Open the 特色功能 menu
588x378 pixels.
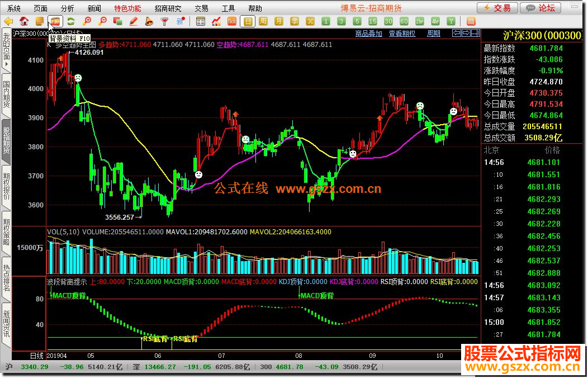(x=128, y=8)
